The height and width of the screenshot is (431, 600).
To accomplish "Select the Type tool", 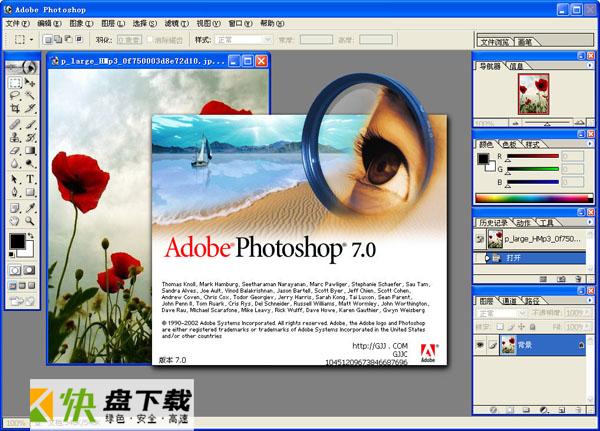I will click(x=30, y=179).
